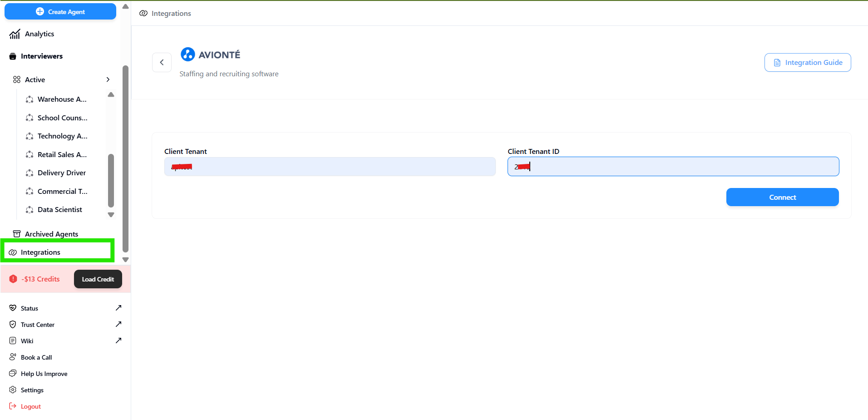Click the back arrow beside Avionté logo
Image resolution: width=868 pixels, height=420 pixels.
pos(162,63)
